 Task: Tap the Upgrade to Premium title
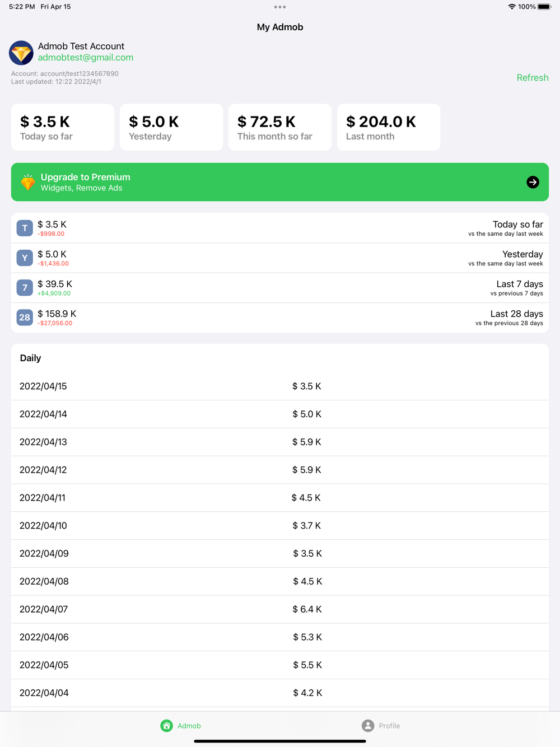(x=86, y=177)
